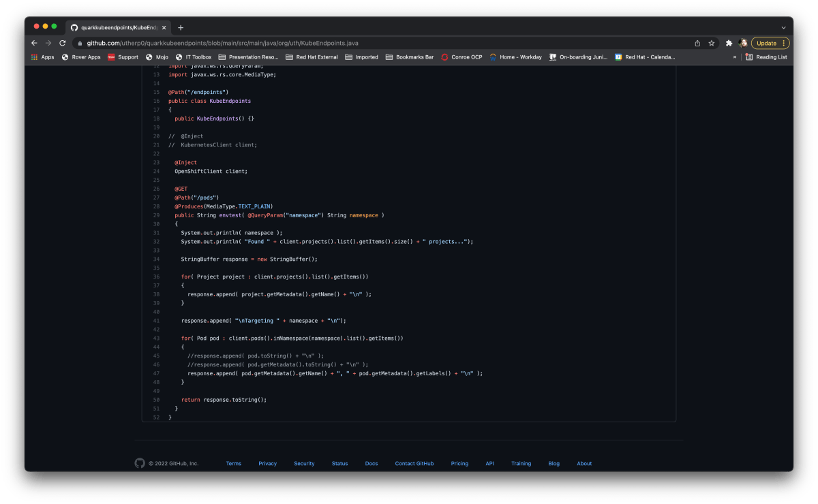The width and height of the screenshot is (818, 504).
Task: Open the Red Hat External bookmarks folder
Action: 312,57
